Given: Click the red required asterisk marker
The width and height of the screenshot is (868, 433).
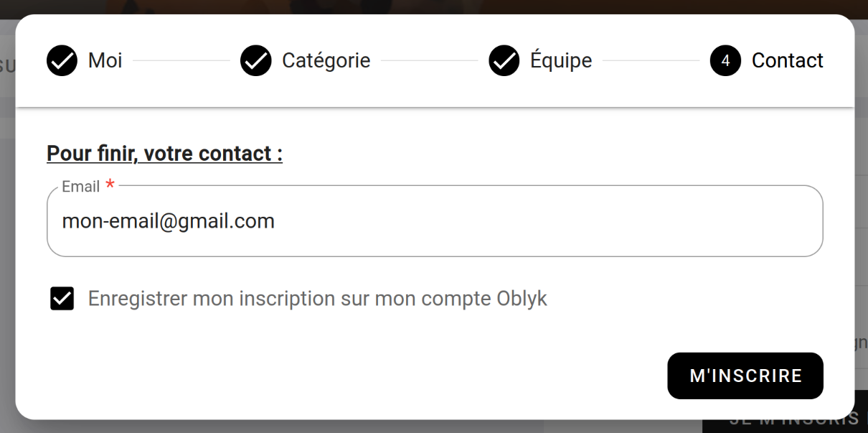Looking at the screenshot, I should pyautogui.click(x=110, y=186).
